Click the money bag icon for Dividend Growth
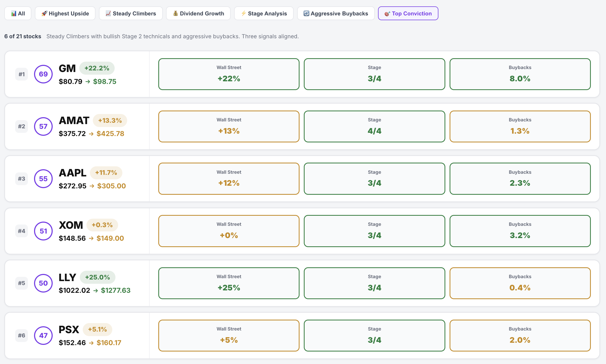The height and width of the screenshot is (364, 606). [x=176, y=13]
